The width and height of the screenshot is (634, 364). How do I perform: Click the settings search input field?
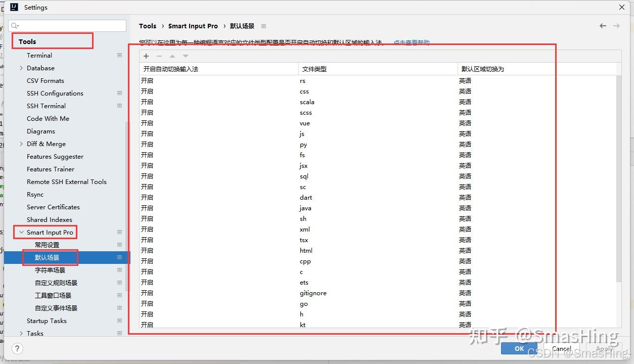tap(66, 25)
